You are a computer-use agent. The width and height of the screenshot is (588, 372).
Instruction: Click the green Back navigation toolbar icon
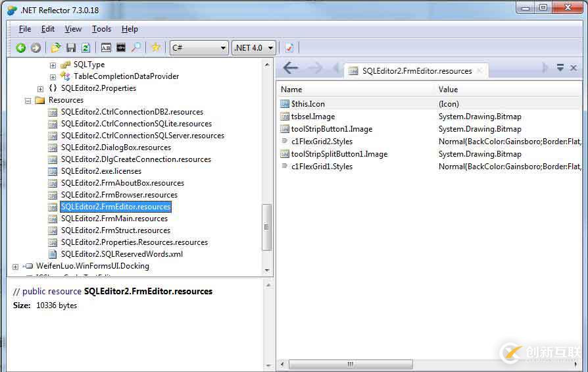point(21,47)
